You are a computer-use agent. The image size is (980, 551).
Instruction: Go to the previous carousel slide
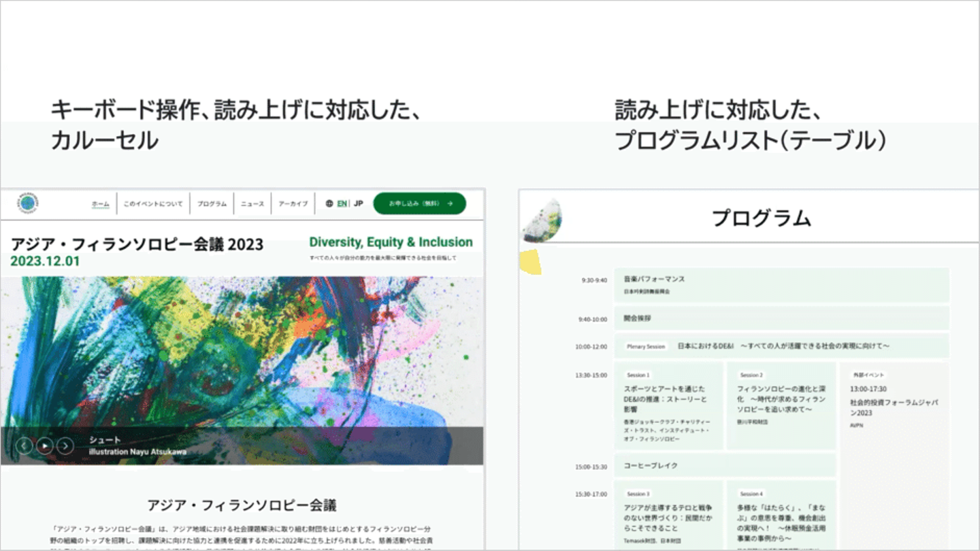point(24,446)
